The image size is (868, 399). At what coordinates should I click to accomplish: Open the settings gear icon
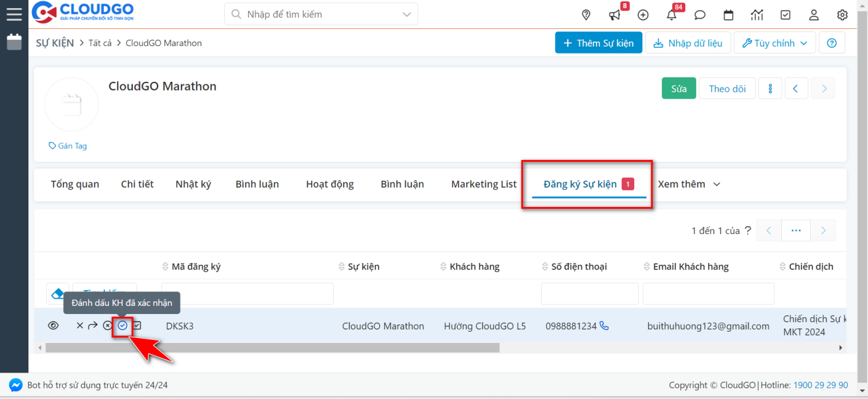pos(843,15)
